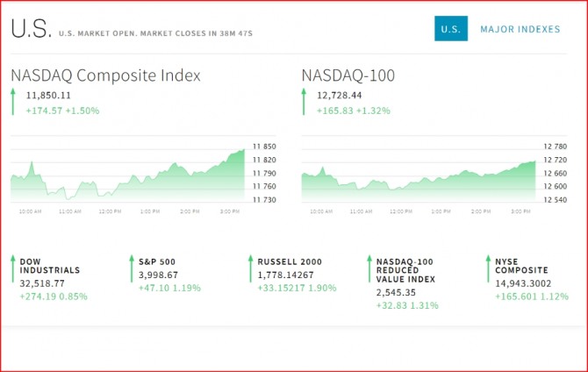Click the NASDAQ-100 12,728.44 value

click(x=340, y=95)
